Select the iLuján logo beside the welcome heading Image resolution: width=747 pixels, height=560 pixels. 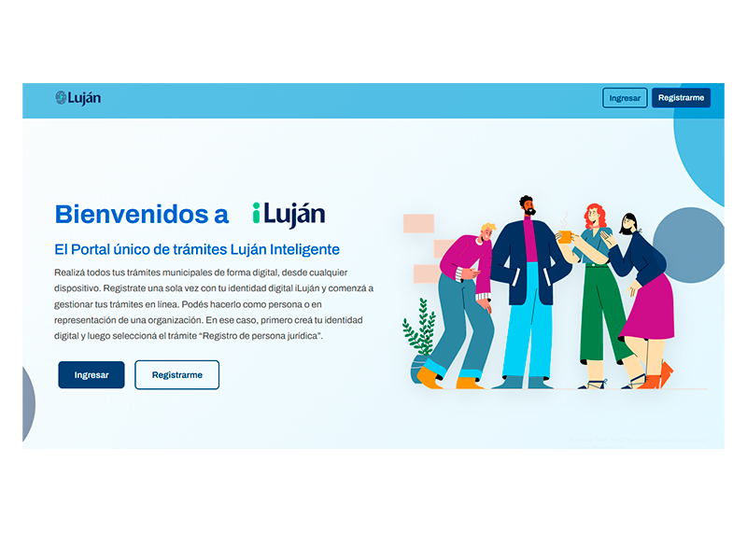coord(287,214)
